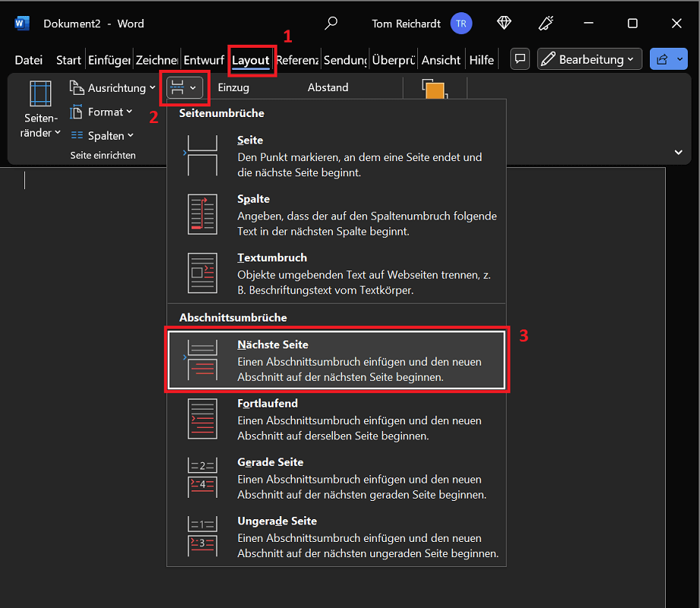Viewport: 700px width, 608px height.
Task: Open the Datei menu
Action: click(29, 60)
